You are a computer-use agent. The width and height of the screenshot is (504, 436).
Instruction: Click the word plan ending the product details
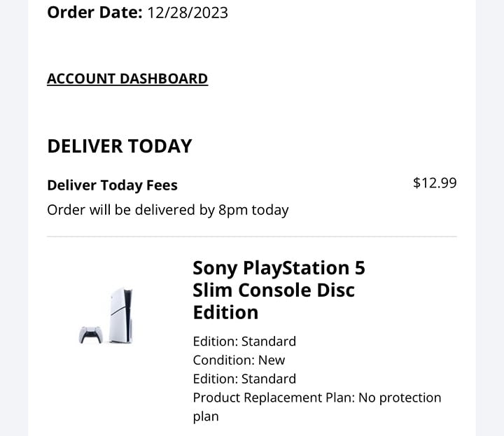click(206, 416)
